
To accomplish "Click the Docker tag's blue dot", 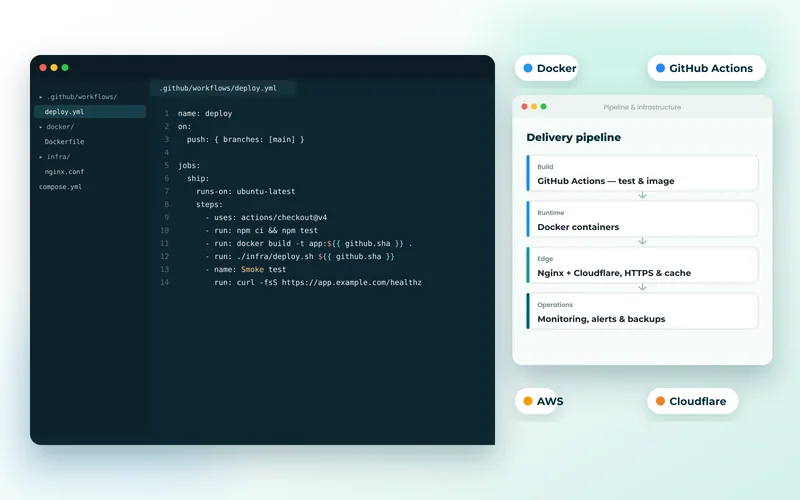I will [x=528, y=68].
